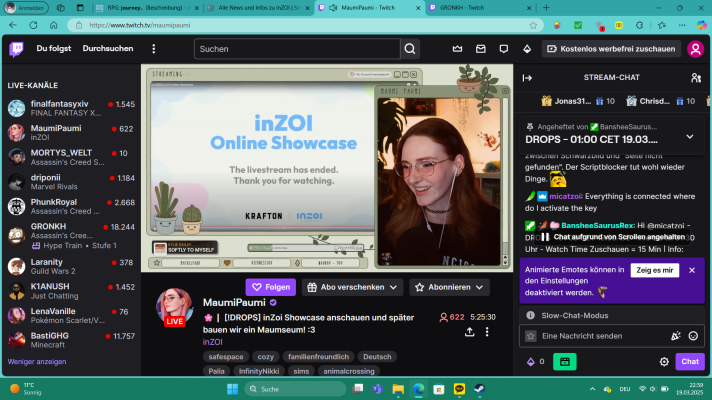Collapse list with Weniger anzeigen
The height and width of the screenshot is (400, 712).
click(x=37, y=362)
